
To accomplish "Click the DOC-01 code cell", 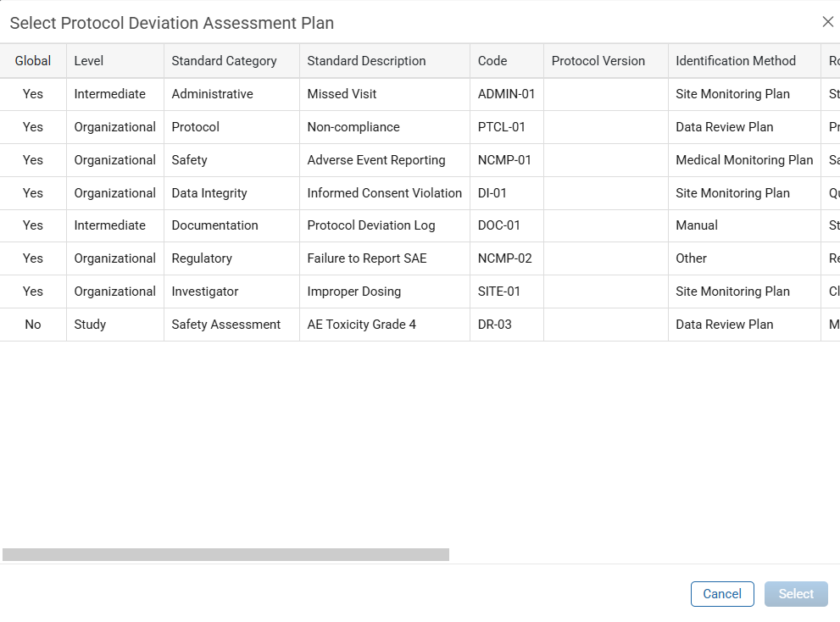I will [x=507, y=225].
